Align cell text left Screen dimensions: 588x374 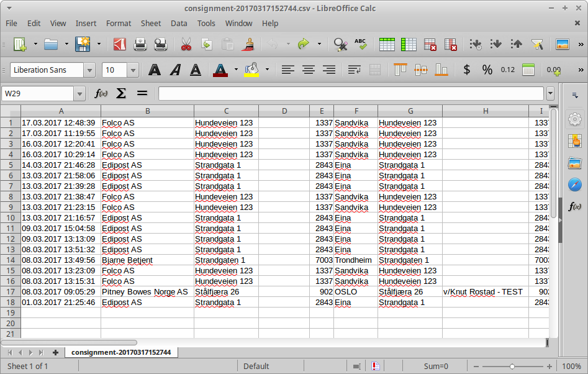[288, 70]
